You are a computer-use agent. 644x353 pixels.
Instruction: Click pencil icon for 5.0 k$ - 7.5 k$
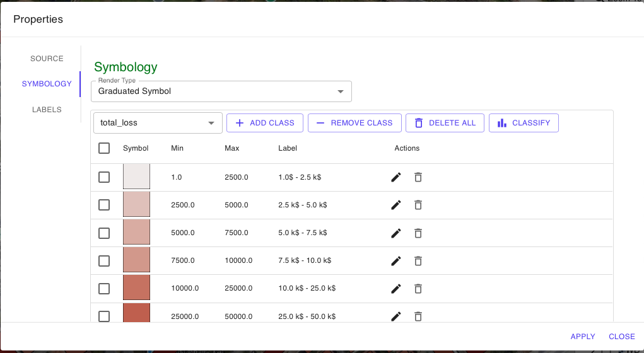click(x=396, y=233)
